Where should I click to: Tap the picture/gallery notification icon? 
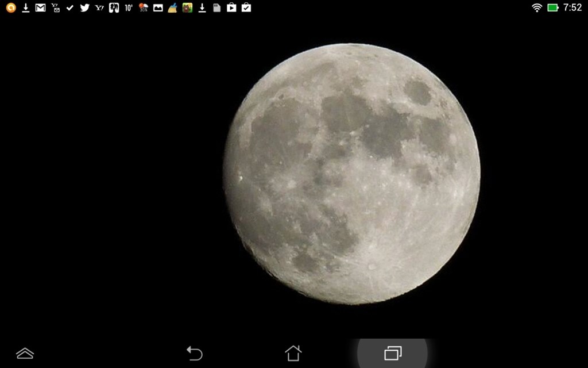[158, 7]
